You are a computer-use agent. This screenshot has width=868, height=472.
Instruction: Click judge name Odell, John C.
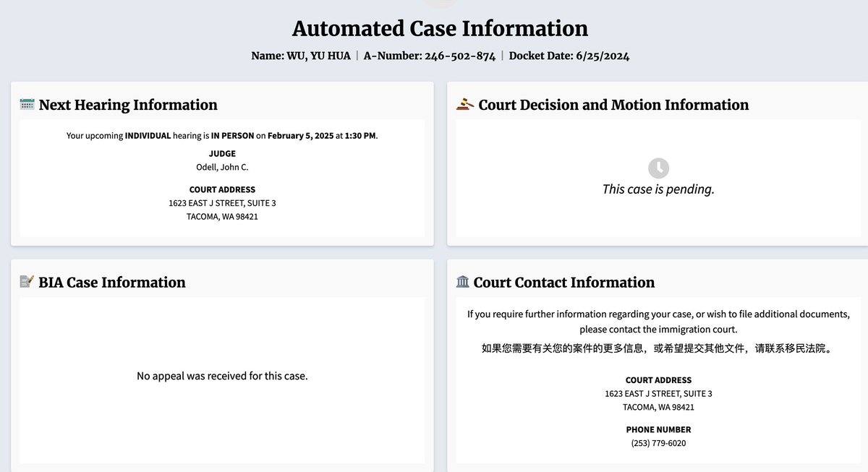[222, 167]
